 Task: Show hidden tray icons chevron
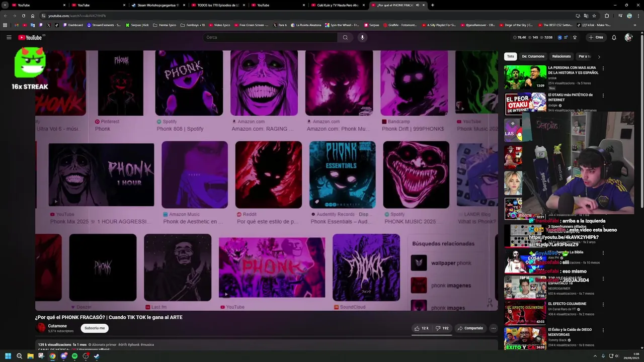(596, 356)
